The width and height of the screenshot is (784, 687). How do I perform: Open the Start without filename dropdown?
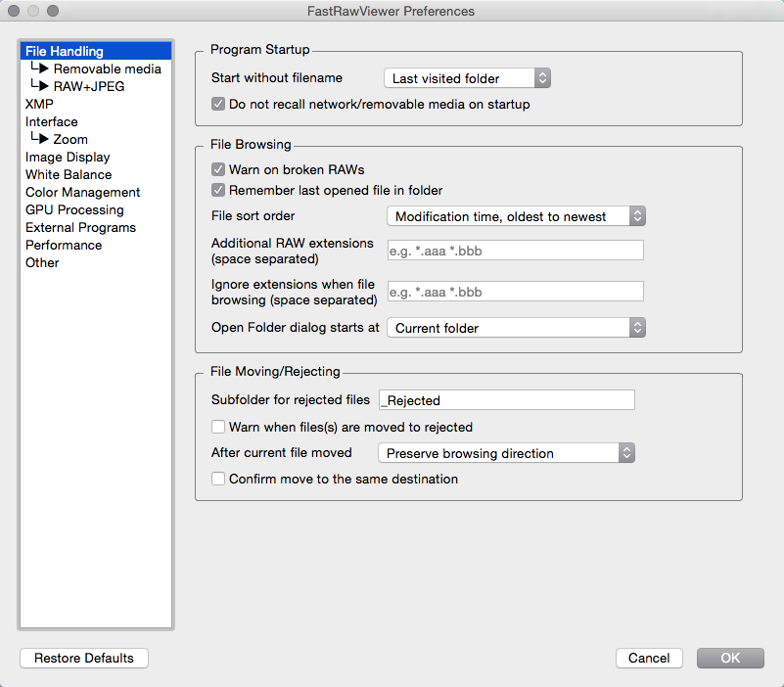(467, 78)
